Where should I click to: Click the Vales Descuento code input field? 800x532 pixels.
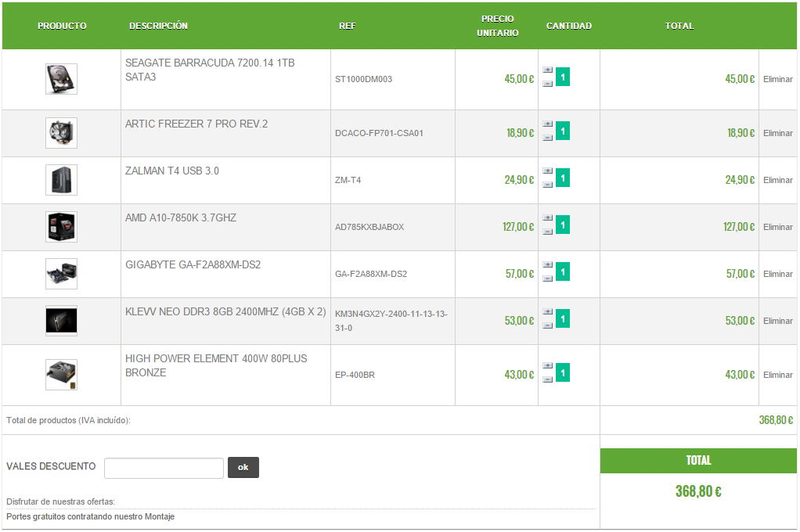(x=164, y=468)
